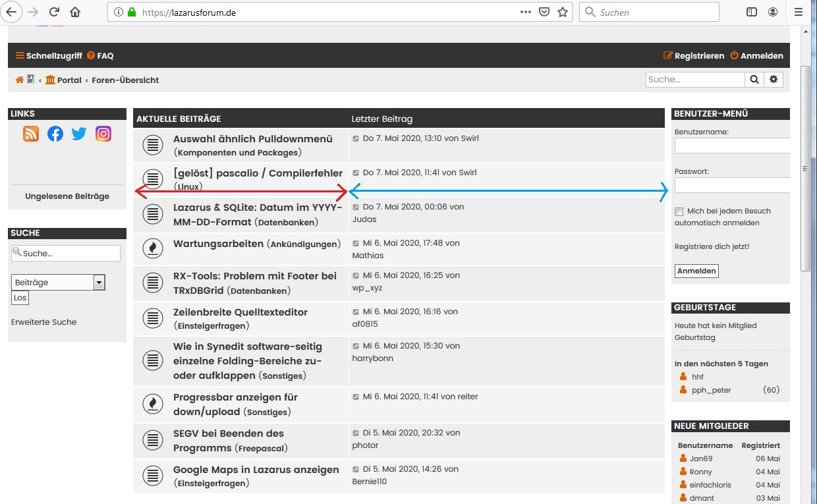
Task: Open advanced search gear icon
Action: tap(774, 79)
